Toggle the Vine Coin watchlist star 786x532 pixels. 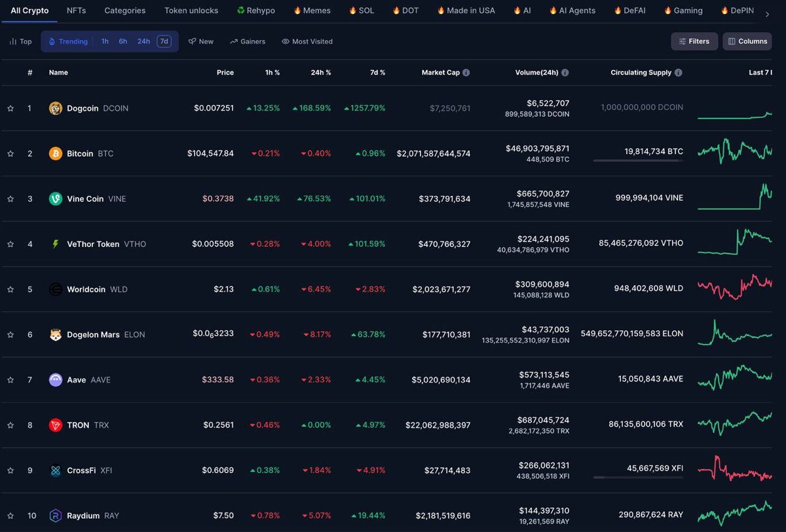click(x=10, y=199)
